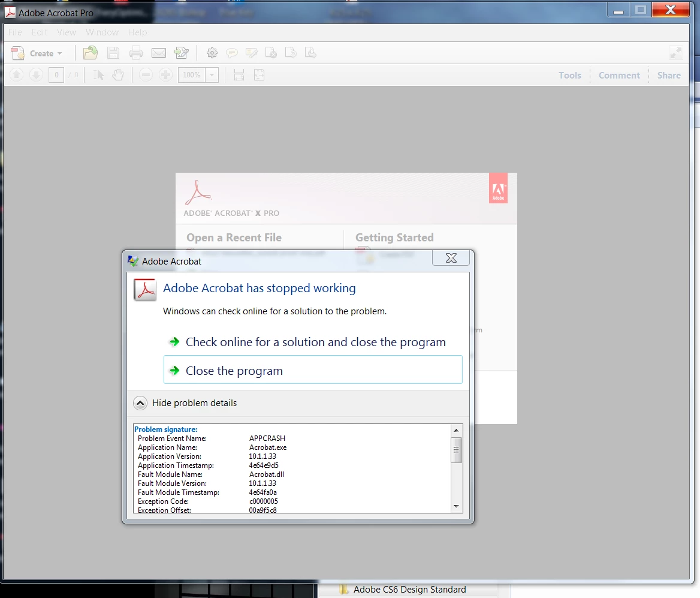Click the Read Mode icon at toolbar right

676,53
